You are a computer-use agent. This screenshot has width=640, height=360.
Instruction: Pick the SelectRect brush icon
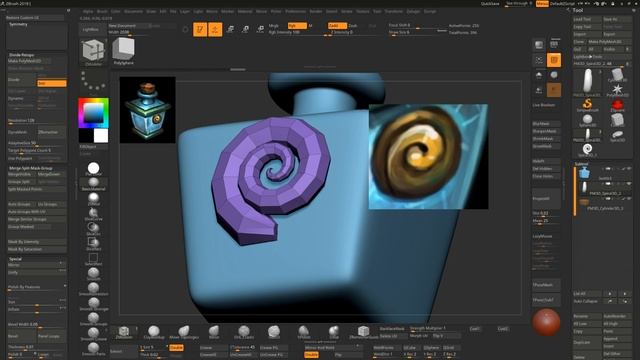tap(93, 259)
